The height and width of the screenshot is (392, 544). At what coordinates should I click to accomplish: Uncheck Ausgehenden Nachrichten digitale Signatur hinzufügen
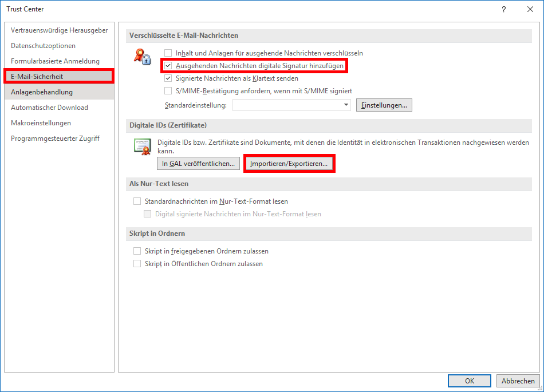[x=168, y=65]
